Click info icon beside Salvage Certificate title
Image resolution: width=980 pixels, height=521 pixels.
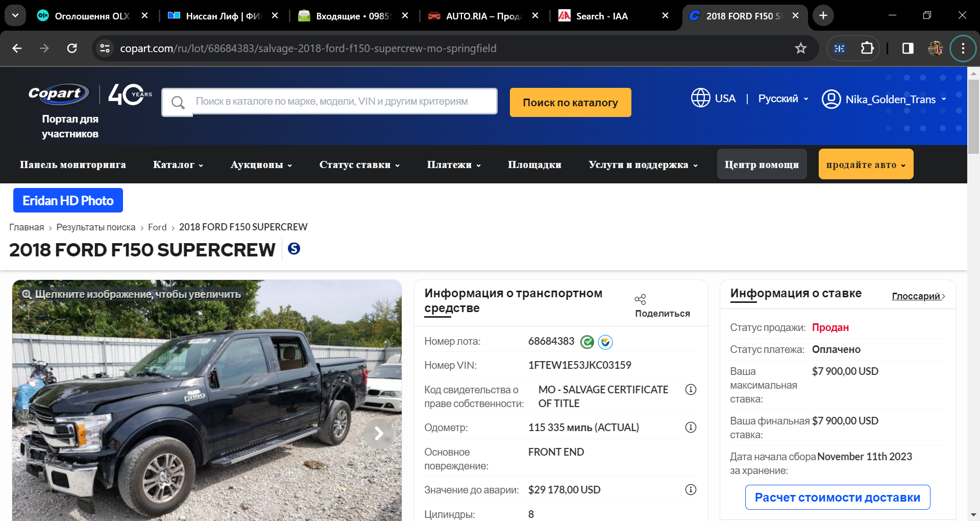pyautogui.click(x=691, y=390)
